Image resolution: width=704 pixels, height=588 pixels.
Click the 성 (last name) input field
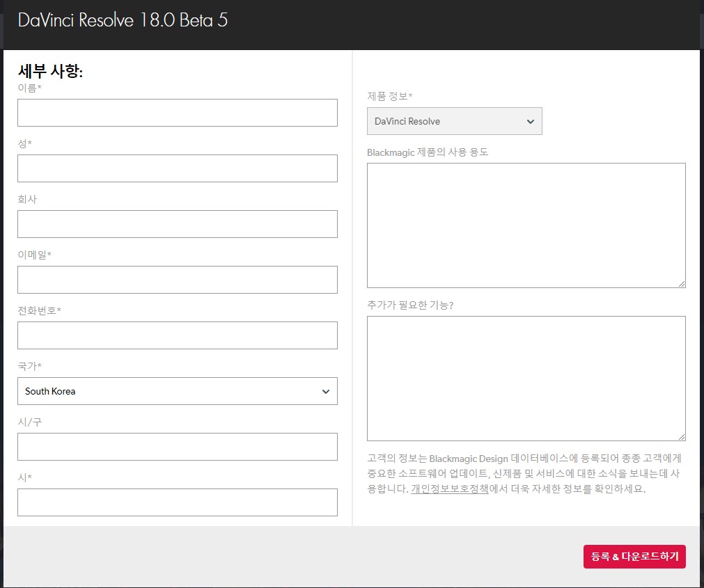(178, 168)
